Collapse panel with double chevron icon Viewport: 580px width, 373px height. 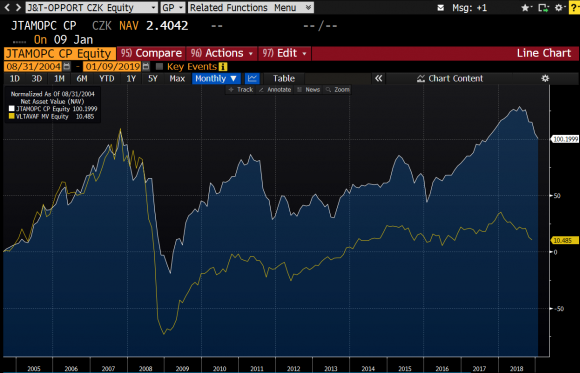point(378,78)
